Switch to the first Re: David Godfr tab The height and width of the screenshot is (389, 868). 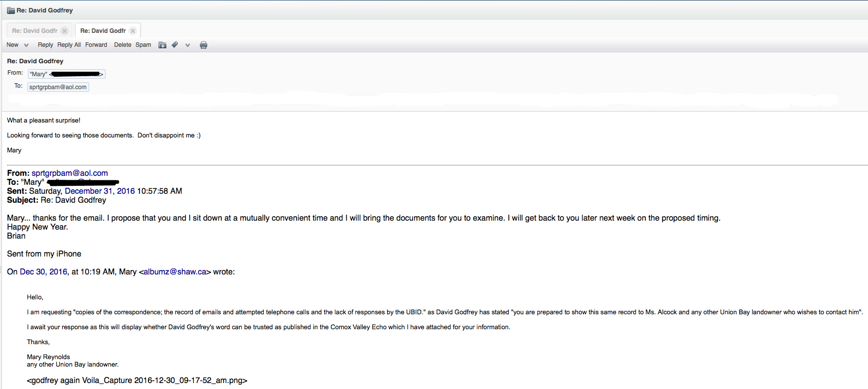[x=35, y=31]
